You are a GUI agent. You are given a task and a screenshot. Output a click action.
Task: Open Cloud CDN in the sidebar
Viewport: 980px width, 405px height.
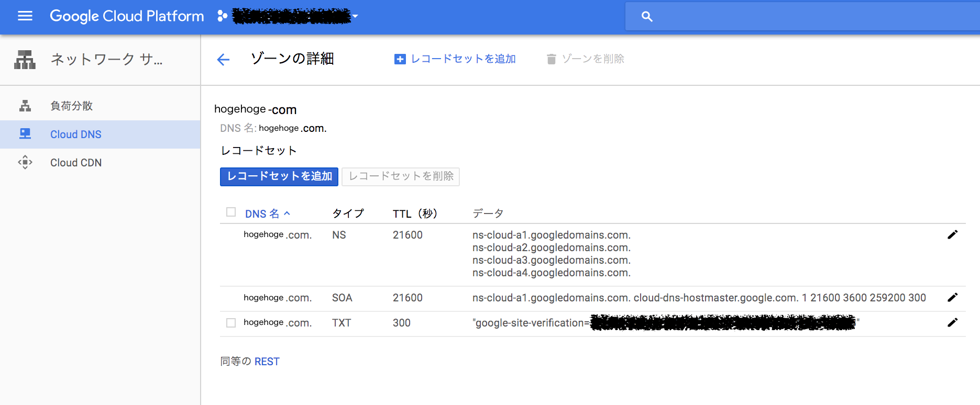(100, 163)
